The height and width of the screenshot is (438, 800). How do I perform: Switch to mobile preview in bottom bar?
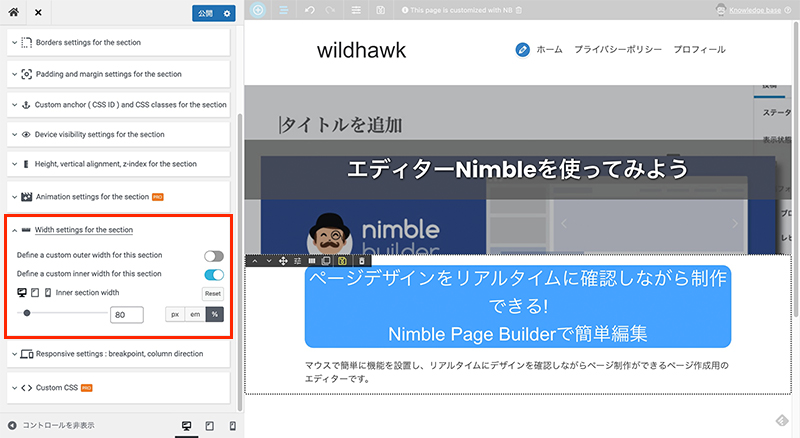tap(232, 426)
